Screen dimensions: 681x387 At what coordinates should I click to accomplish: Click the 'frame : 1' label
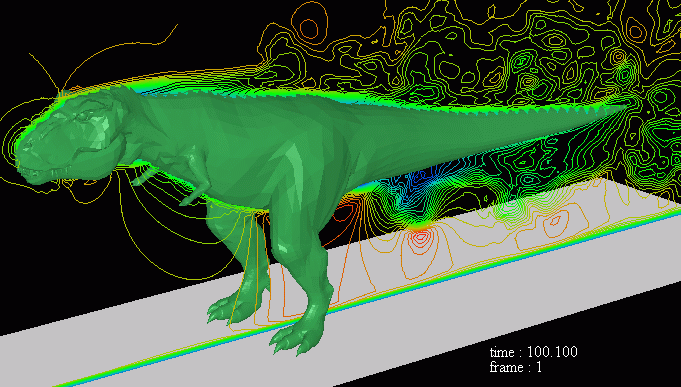(516, 367)
